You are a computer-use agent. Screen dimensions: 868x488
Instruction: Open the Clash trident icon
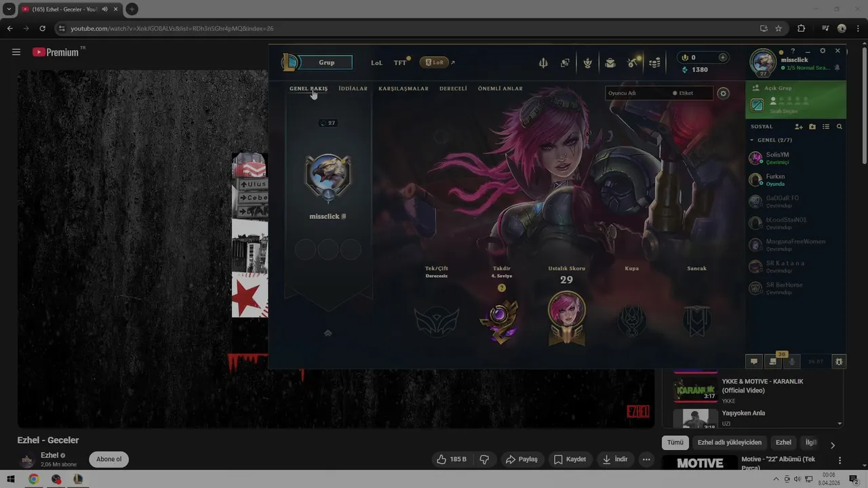(543, 62)
